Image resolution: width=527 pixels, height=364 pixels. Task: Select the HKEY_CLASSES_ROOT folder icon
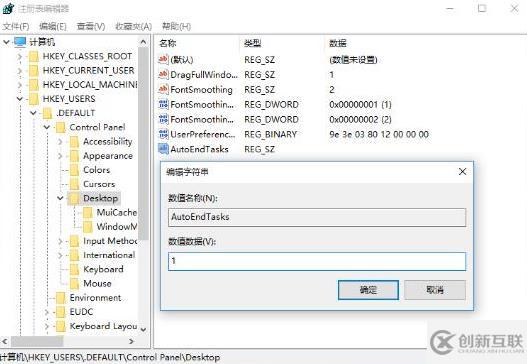tap(34, 56)
